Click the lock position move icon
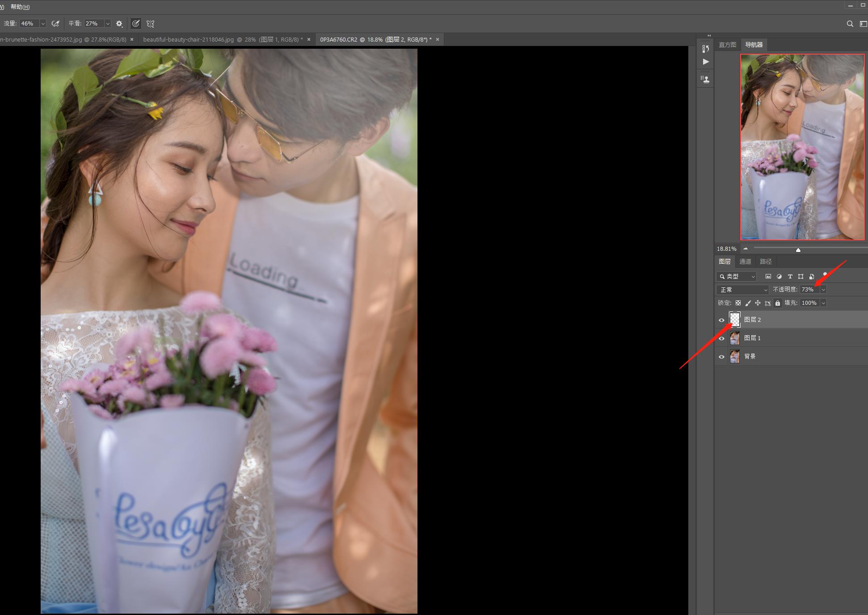The width and height of the screenshot is (868, 615). (758, 303)
